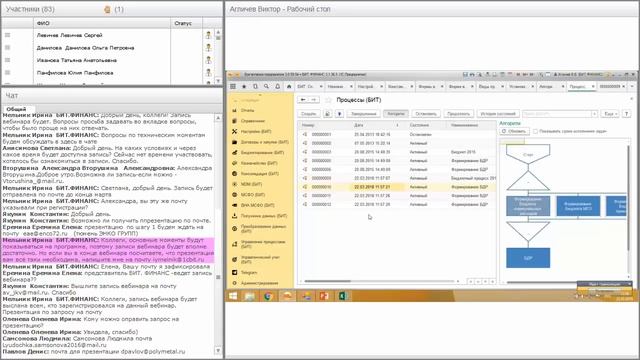Click the flag icon button in process toolbar
Screen dimensions: 640x360
tap(339, 114)
